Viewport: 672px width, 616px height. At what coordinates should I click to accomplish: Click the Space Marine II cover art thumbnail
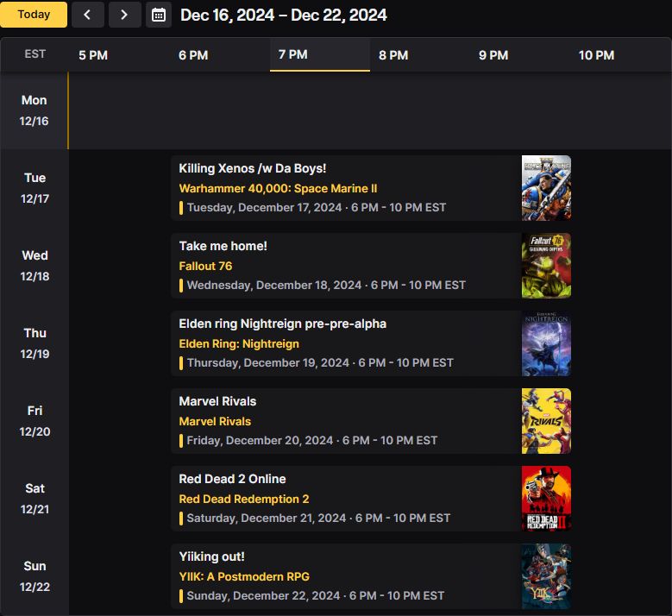point(546,188)
